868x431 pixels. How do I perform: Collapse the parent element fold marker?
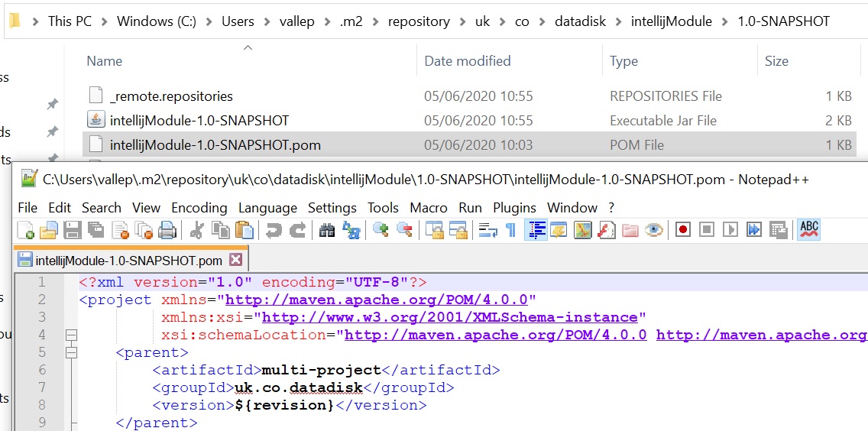tap(72, 352)
